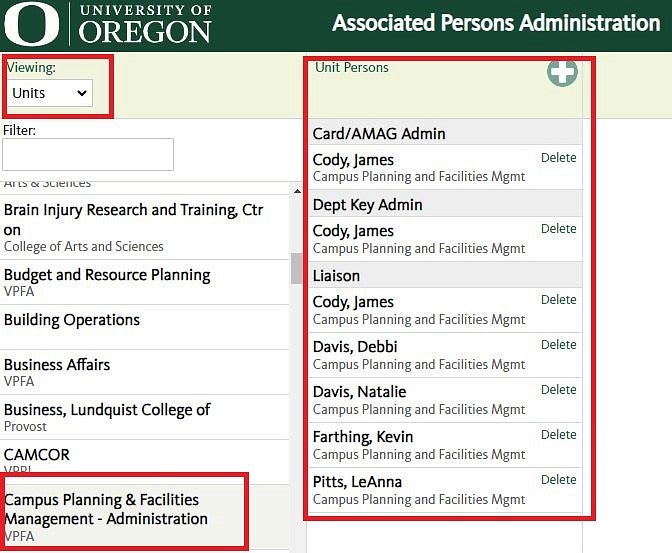Delete Cody, James under Dept Key Admin

tap(558, 229)
